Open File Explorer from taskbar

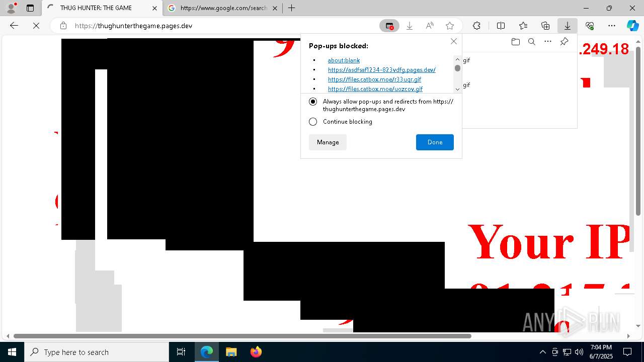[x=231, y=352]
